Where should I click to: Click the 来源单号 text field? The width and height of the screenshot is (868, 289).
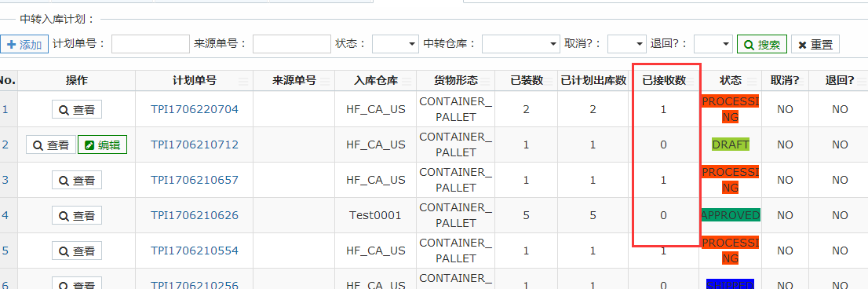coord(292,44)
